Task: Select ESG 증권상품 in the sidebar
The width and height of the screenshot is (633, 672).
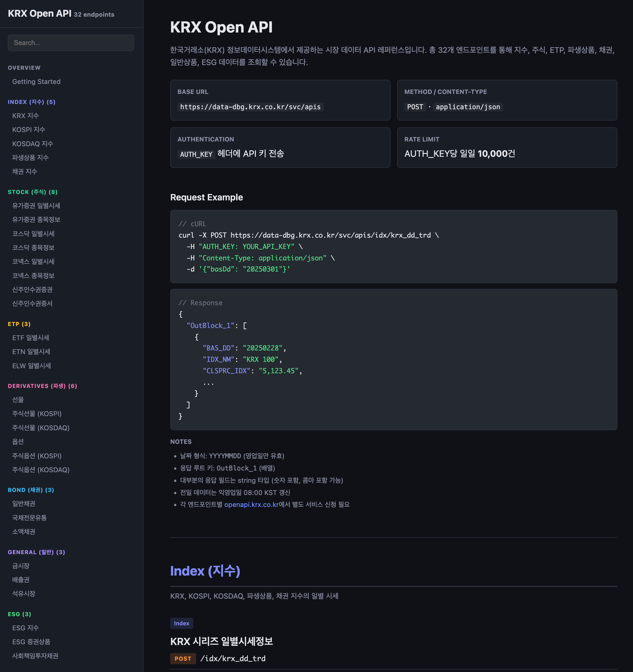Action: 31,642
